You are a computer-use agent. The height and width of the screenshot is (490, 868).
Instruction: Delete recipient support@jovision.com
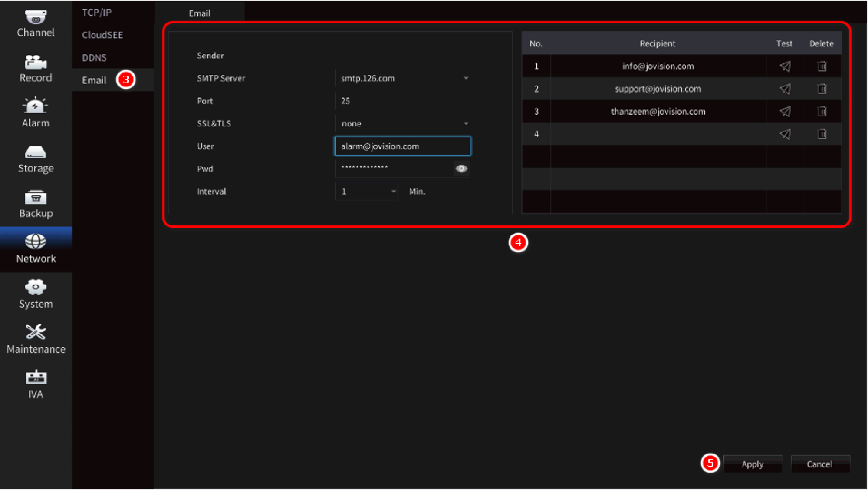pos(822,89)
